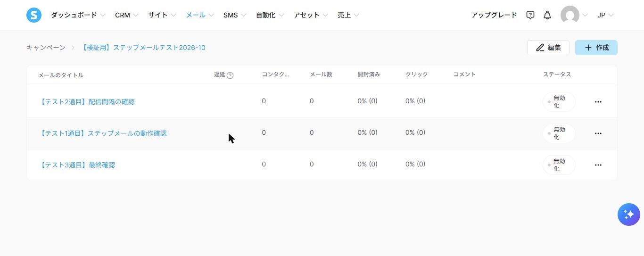The width and height of the screenshot is (644, 256).
Task: Click the ステータス column header
Action: 557,74
